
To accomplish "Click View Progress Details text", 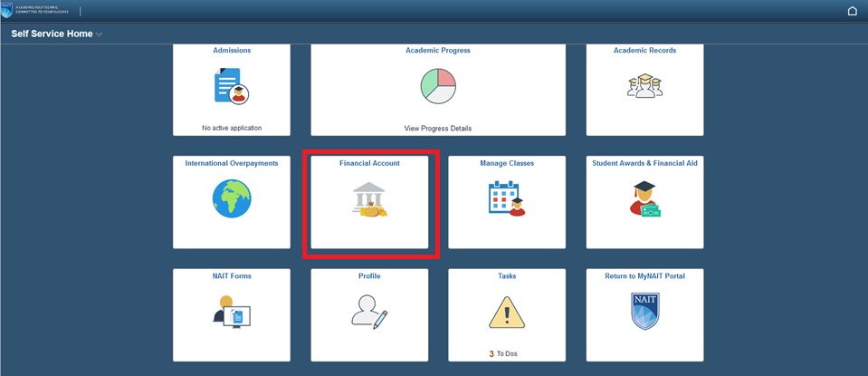I will coord(438,128).
